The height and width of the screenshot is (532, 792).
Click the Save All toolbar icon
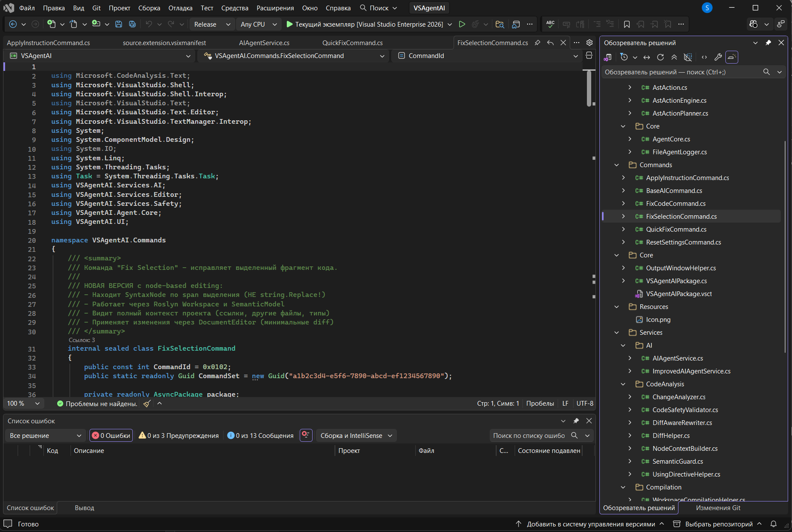(x=132, y=24)
